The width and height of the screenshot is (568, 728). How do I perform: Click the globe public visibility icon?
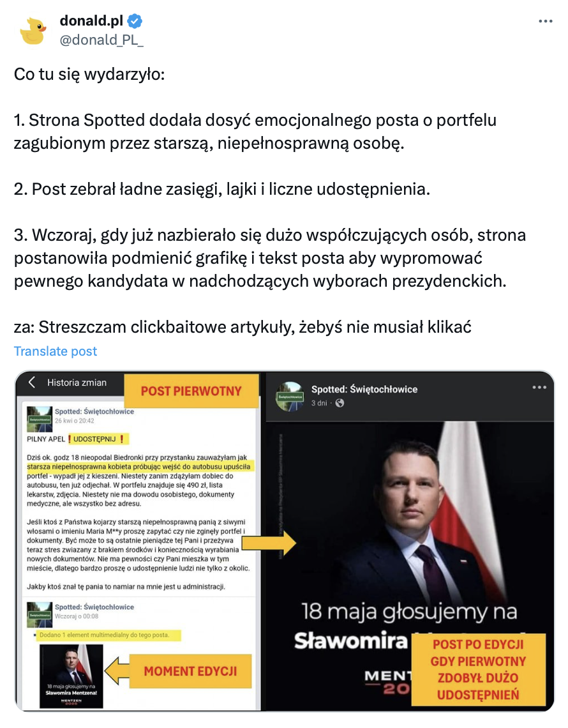pos(340,403)
